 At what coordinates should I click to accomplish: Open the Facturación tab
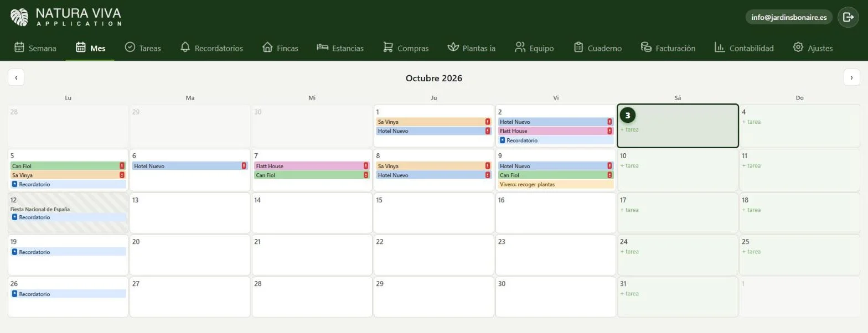tap(668, 48)
